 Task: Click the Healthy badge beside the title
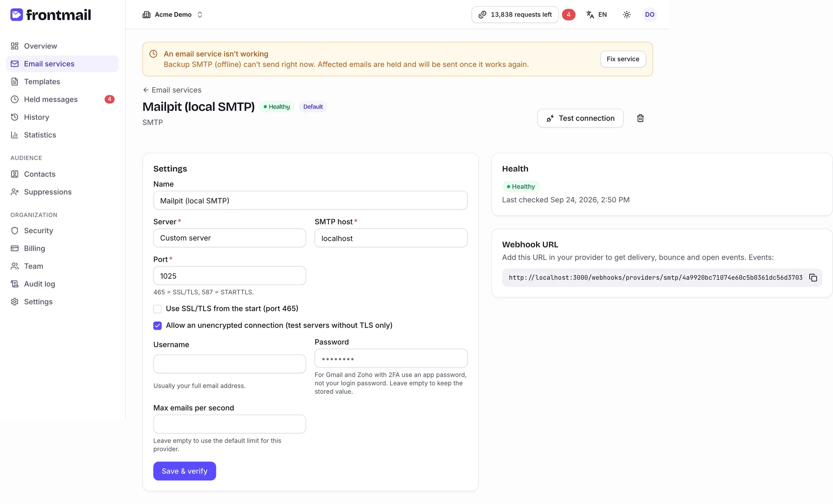click(x=277, y=107)
